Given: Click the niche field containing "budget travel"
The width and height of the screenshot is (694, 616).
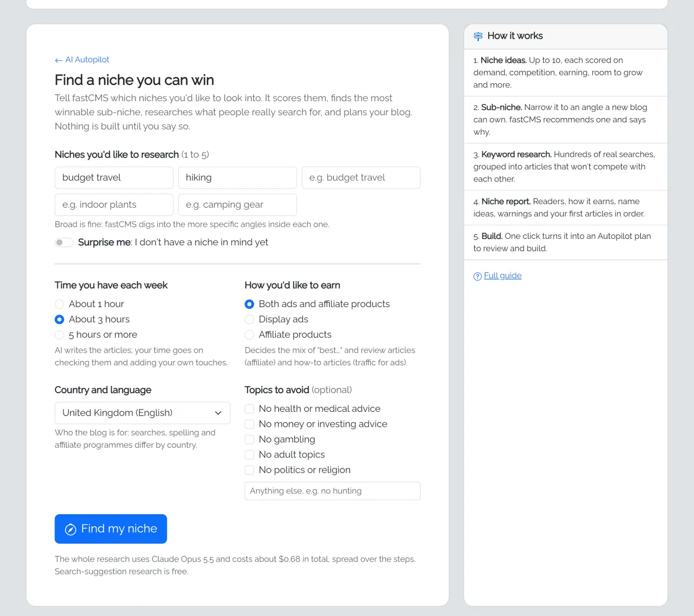Looking at the screenshot, I should pyautogui.click(x=114, y=178).
